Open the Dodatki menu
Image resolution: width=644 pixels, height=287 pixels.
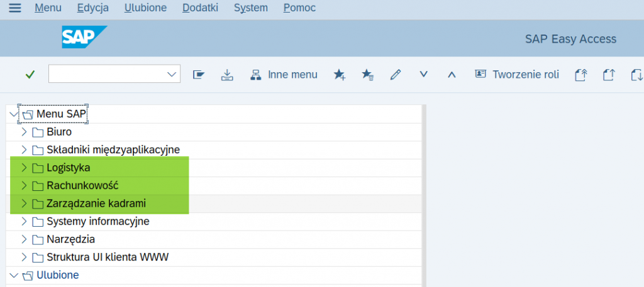(200, 8)
